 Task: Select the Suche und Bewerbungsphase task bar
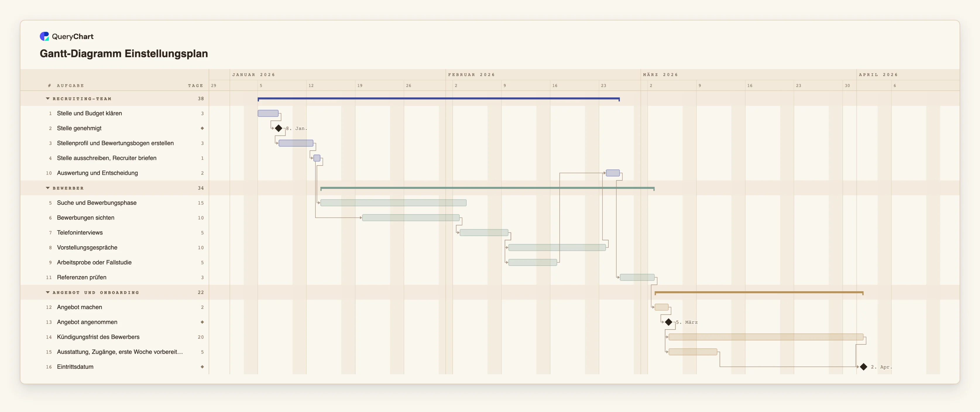(x=393, y=203)
